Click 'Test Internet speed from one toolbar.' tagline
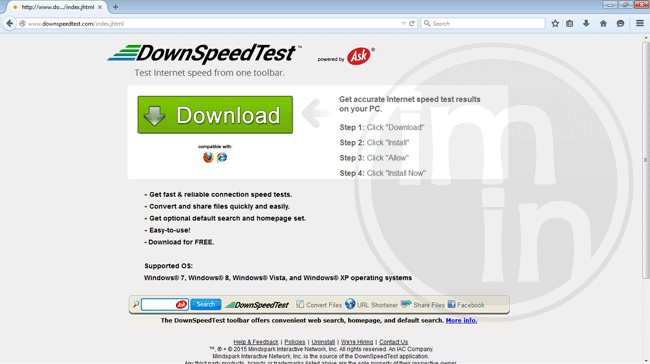650x364 pixels. 209,73
